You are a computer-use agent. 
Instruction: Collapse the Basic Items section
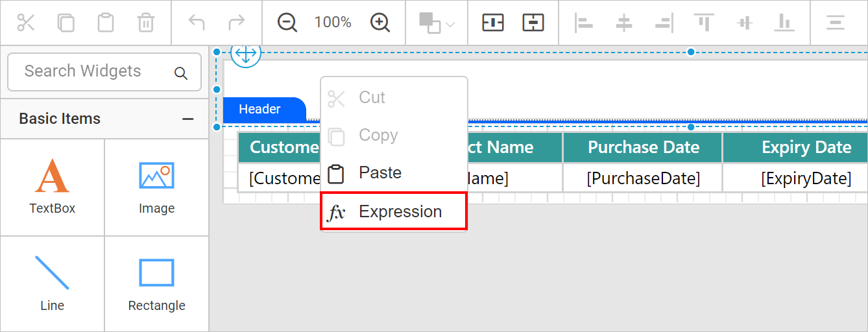(188, 119)
